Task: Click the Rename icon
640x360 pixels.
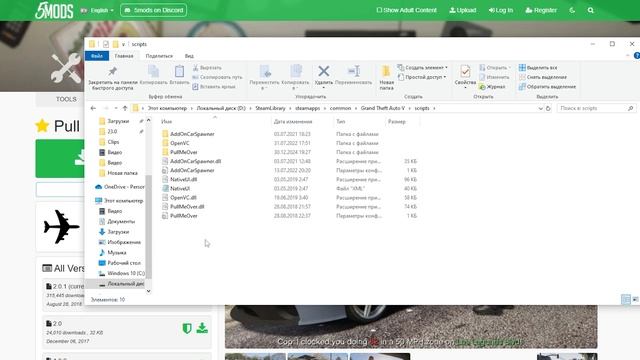Action: point(353,71)
